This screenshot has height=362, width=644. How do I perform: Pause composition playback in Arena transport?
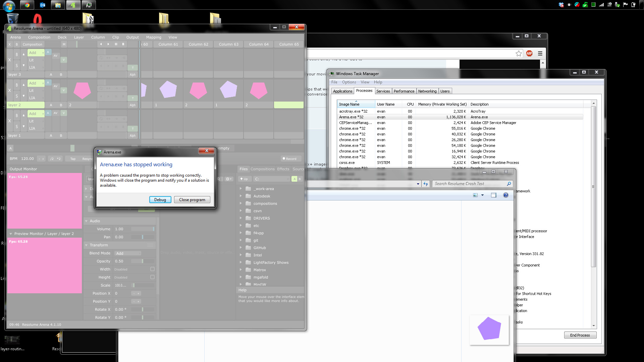(x=116, y=44)
